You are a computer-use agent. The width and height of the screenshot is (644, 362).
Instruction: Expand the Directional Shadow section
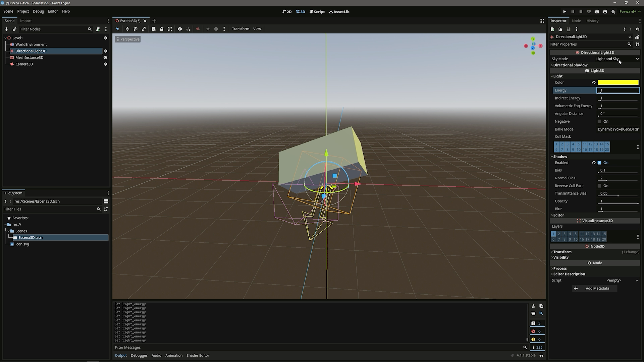pos(570,65)
